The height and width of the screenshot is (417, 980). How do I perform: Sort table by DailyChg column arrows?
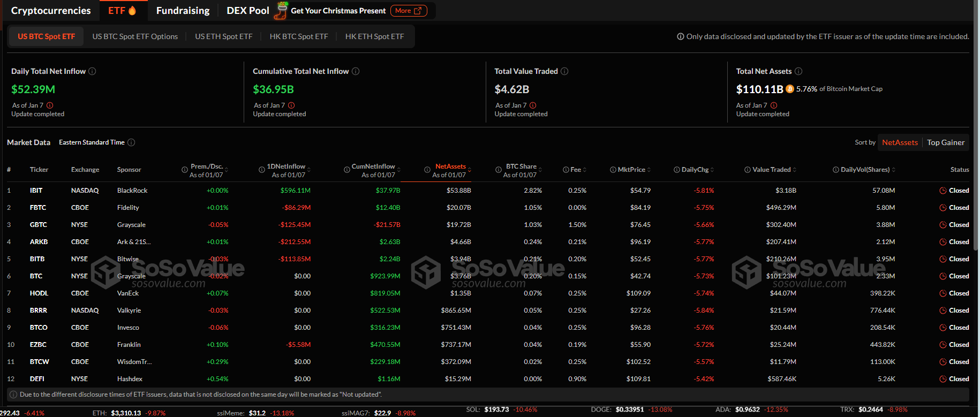(x=712, y=170)
